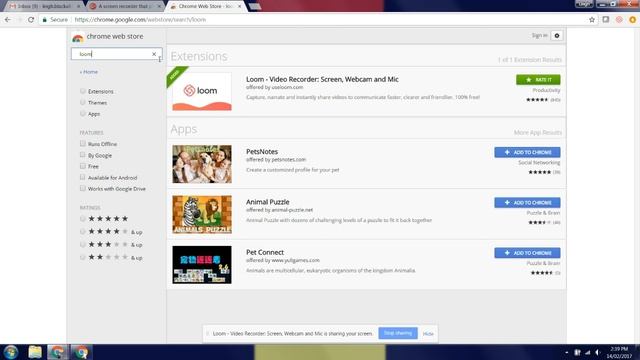The height and width of the screenshot is (360, 640).
Task: Open the volume control in system tray
Action: pyautogui.click(x=598, y=352)
